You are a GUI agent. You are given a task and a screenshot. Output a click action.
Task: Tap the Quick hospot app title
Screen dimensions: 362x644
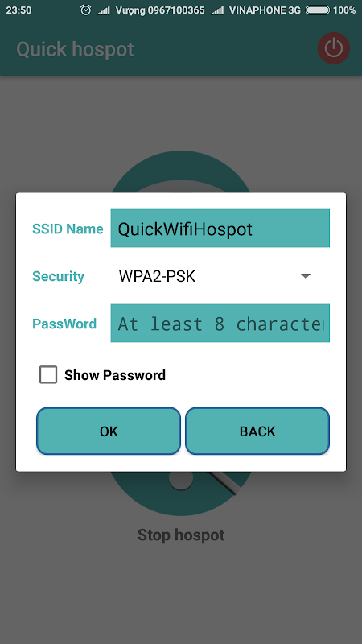(75, 49)
